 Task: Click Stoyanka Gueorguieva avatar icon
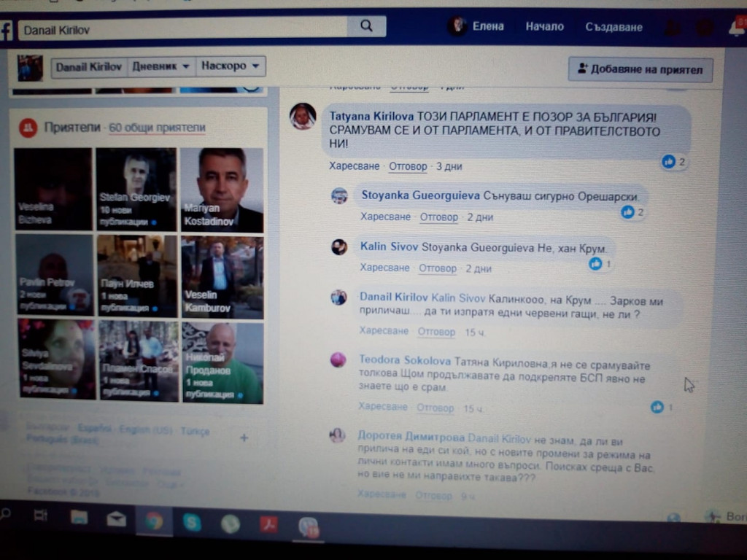(339, 195)
